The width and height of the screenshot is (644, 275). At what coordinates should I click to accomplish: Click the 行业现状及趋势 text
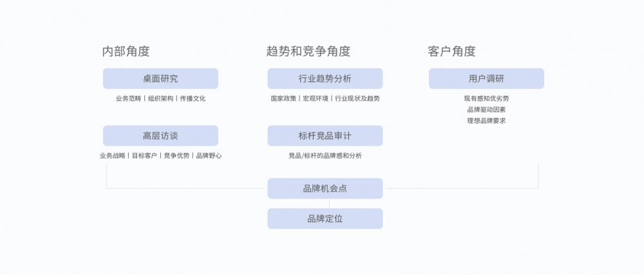tap(357, 99)
